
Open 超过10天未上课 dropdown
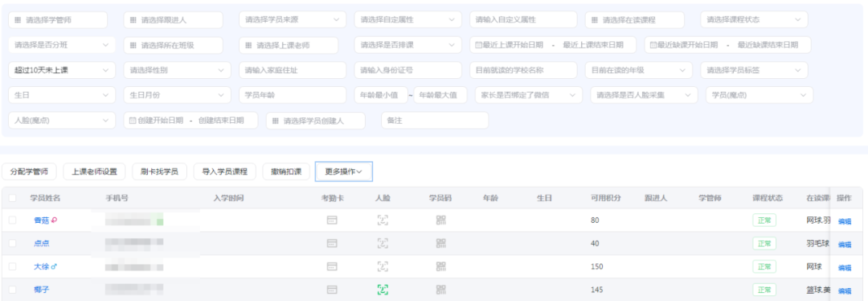point(61,70)
